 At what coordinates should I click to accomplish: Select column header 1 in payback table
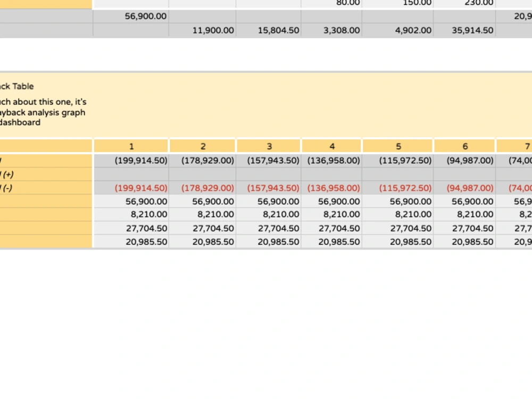coord(131,146)
